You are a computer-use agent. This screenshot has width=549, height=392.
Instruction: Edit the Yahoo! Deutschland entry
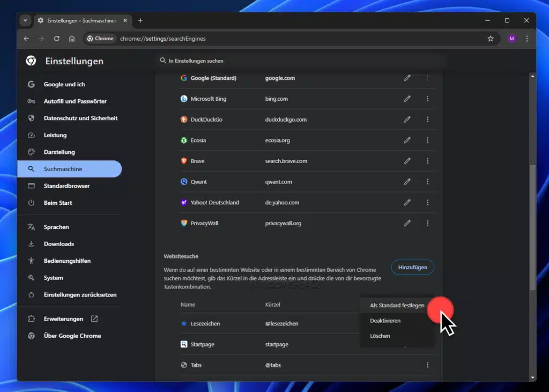(407, 203)
